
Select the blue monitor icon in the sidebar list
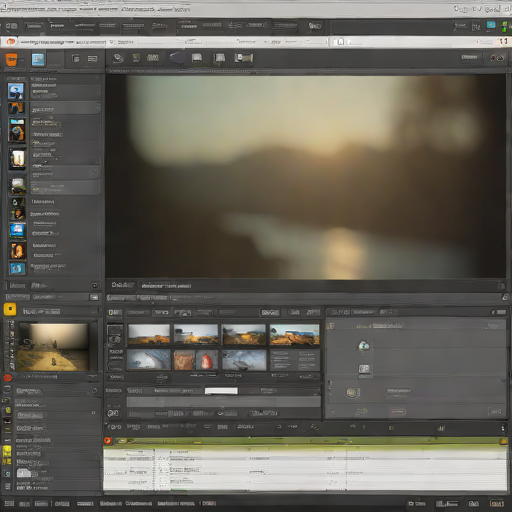click(17, 230)
